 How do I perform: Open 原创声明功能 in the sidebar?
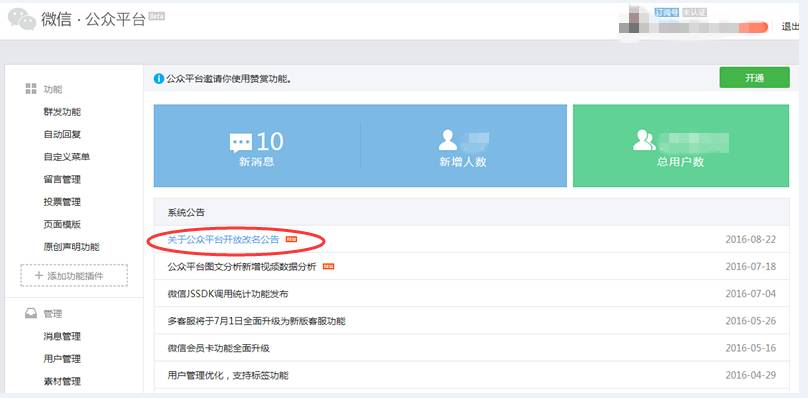[72, 247]
